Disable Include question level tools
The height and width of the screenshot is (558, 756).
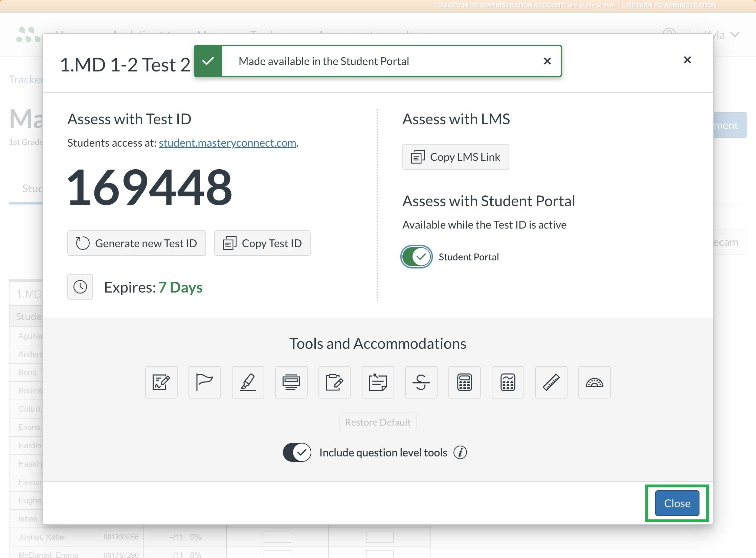coord(297,452)
